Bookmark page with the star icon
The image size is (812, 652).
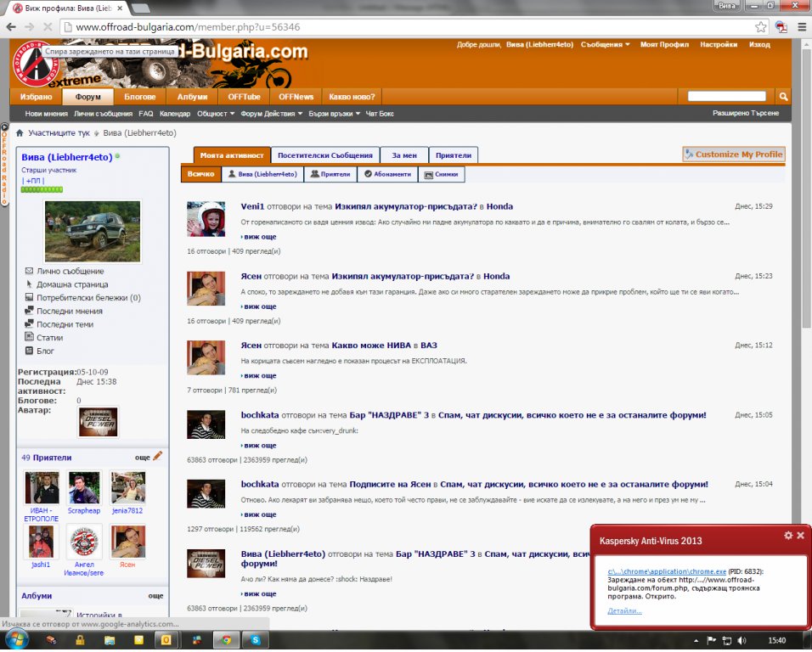click(x=761, y=27)
